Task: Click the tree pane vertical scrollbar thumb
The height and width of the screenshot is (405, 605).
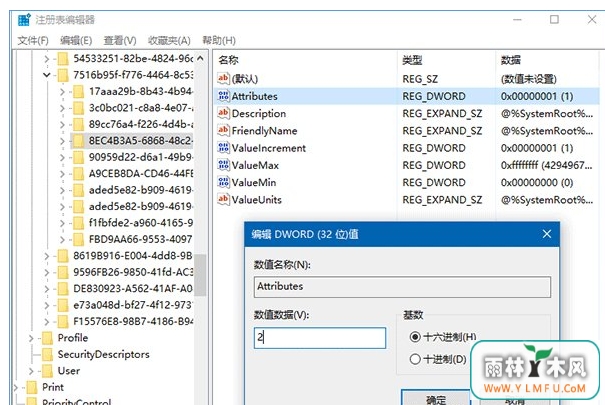Action: tap(200, 275)
